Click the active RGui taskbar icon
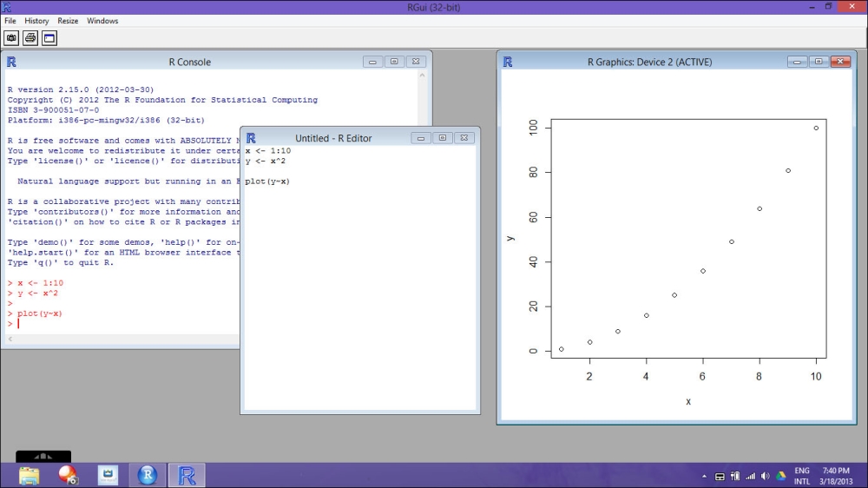This screenshot has height=488, width=868. point(187,475)
